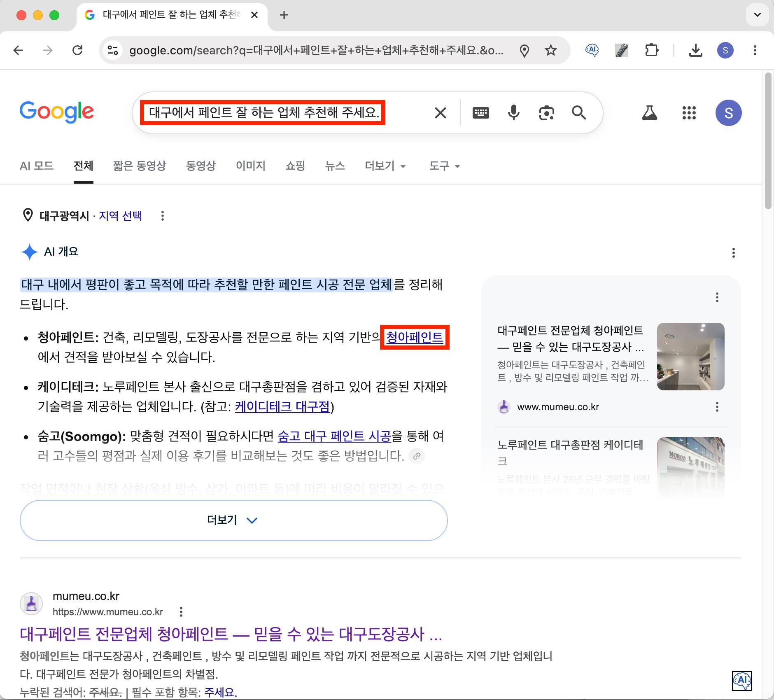
Task: Select the 전체 tab
Action: [x=83, y=166]
